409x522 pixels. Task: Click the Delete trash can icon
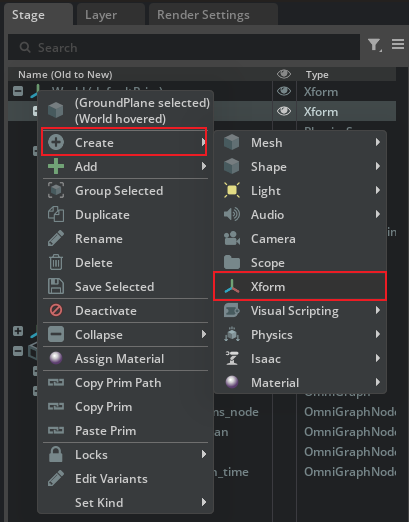[56, 262]
